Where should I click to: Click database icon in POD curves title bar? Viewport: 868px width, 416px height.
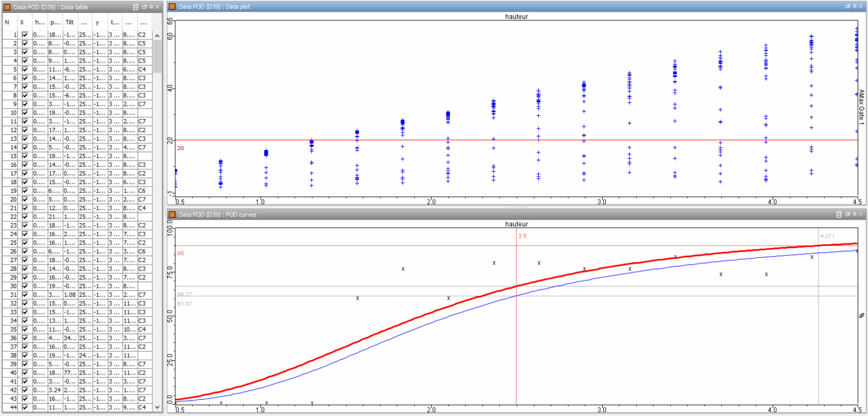tap(840, 214)
